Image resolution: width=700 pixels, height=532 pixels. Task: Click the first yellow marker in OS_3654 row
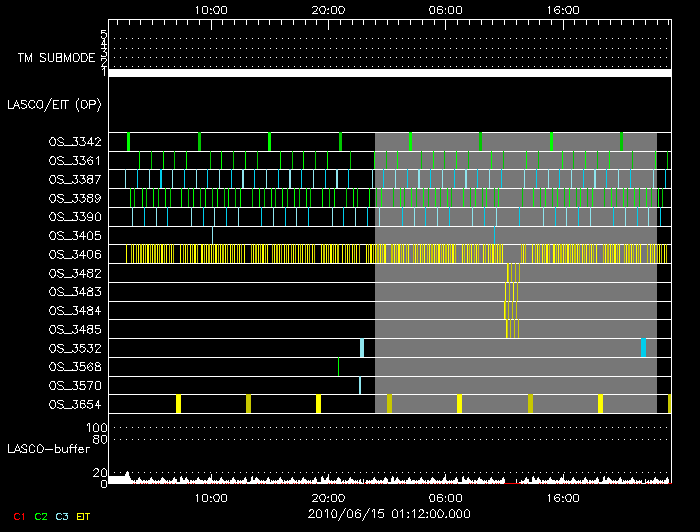click(x=178, y=403)
